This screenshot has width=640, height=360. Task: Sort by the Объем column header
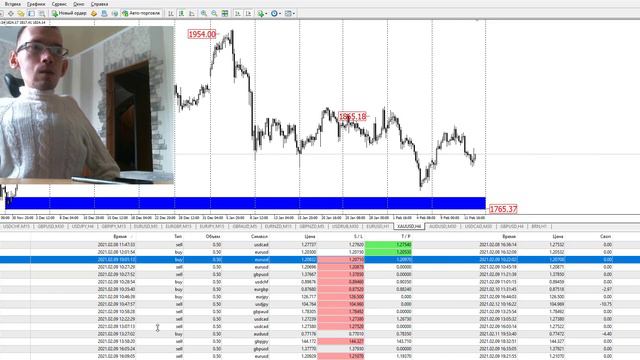click(x=213, y=237)
